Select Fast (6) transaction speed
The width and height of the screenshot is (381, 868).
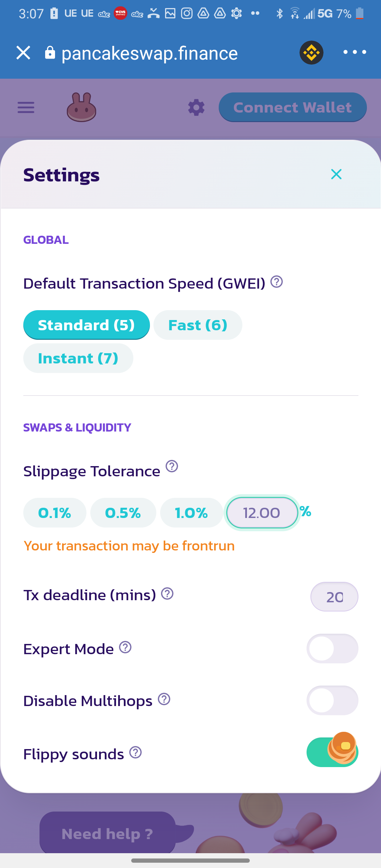[198, 325]
